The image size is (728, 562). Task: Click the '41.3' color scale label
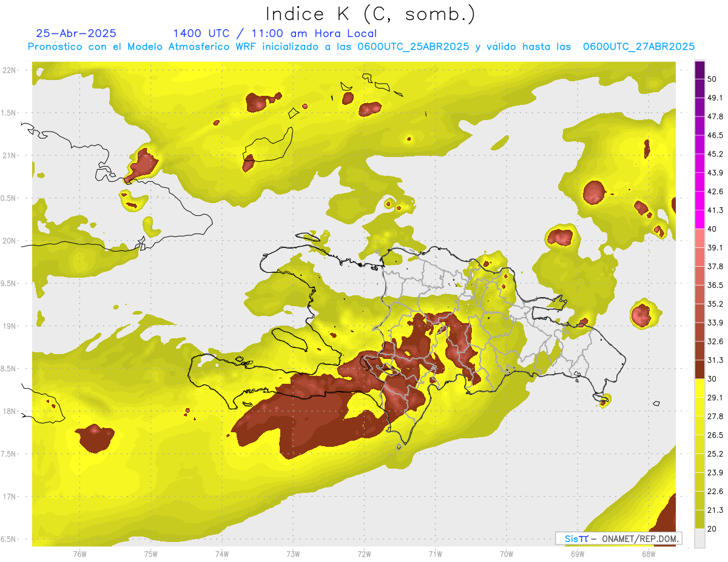[x=715, y=210]
